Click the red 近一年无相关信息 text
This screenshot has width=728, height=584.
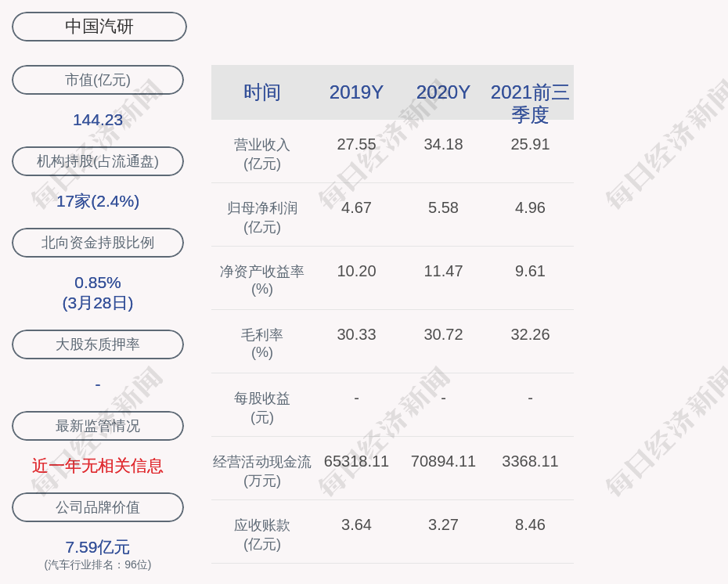[98, 466]
